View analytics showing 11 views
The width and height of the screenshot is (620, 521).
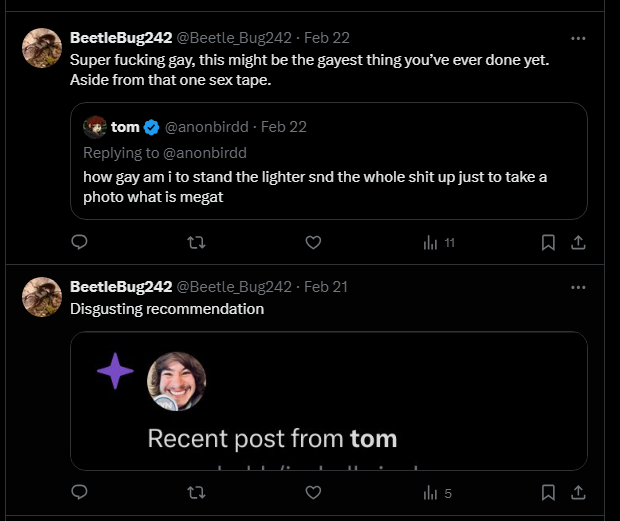coord(439,242)
